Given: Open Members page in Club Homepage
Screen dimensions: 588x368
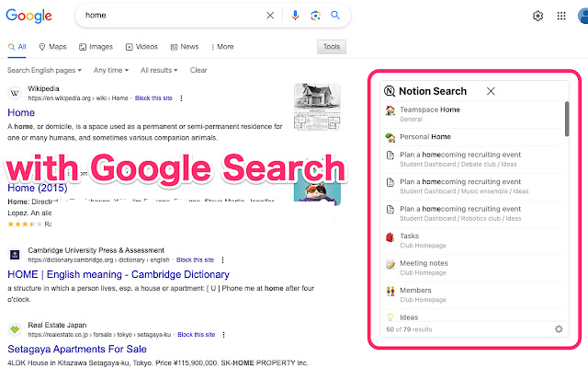Looking at the screenshot, I should point(473,294).
